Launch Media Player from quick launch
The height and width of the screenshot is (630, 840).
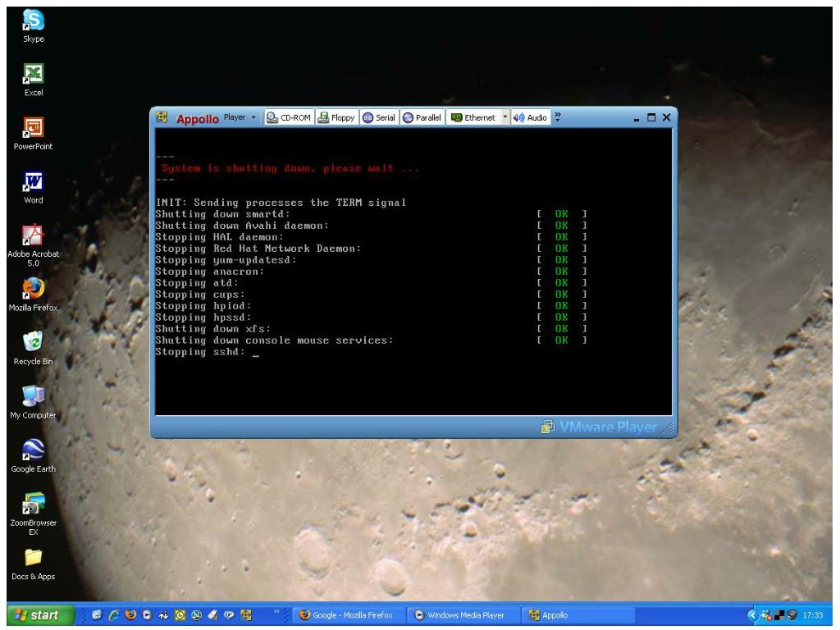(147, 615)
